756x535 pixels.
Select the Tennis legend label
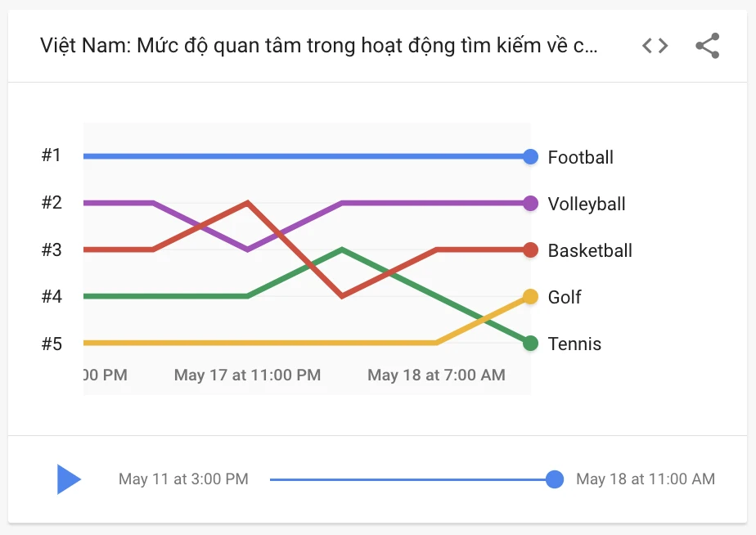(575, 344)
